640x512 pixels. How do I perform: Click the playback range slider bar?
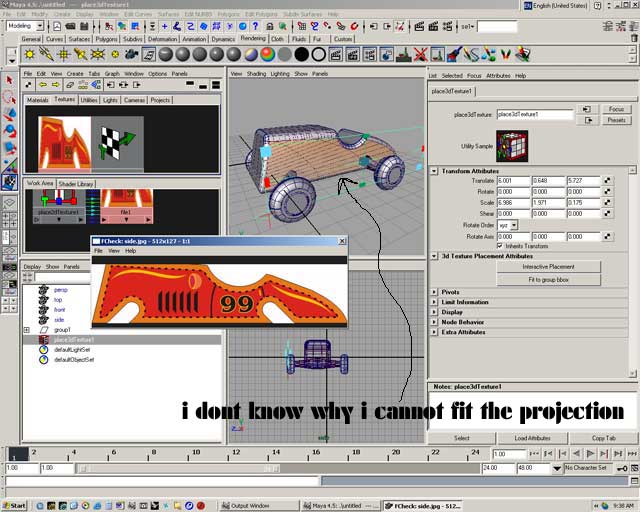[x=178, y=468]
